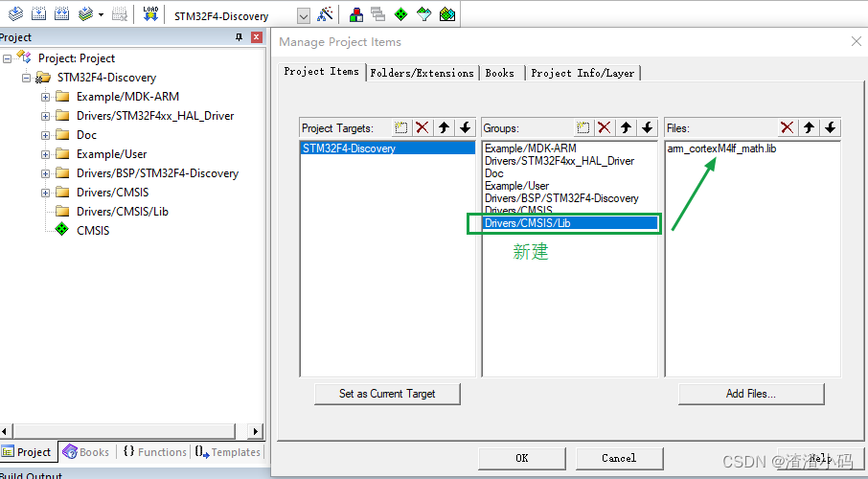The image size is (868, 479).
Task: Delete Group red X icon
Action: point(605,128)
